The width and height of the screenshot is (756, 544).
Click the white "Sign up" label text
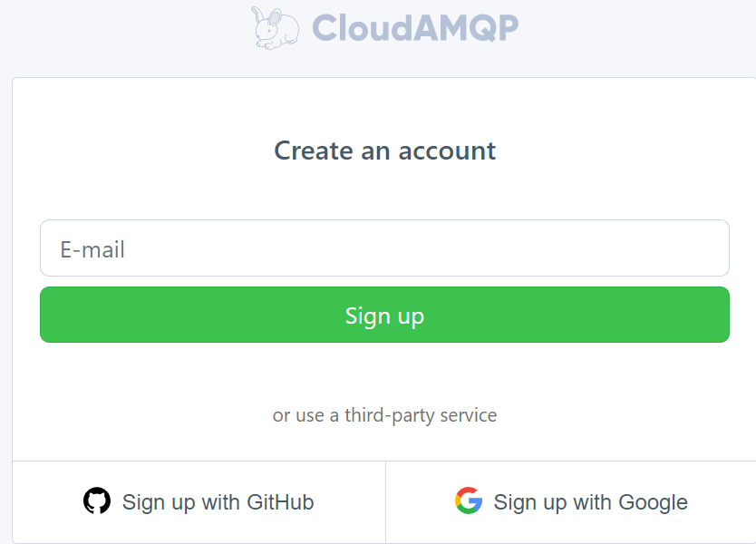(384, 316)
